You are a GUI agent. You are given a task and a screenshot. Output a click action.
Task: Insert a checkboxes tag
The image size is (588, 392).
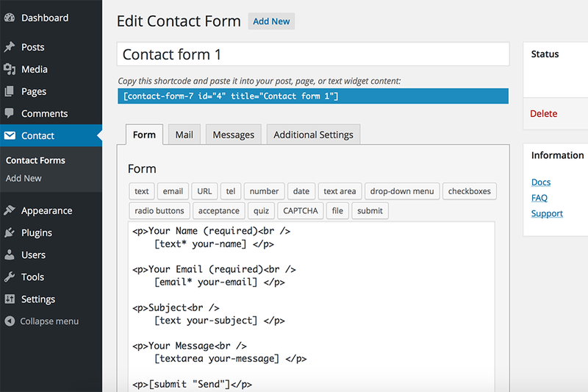470,191
